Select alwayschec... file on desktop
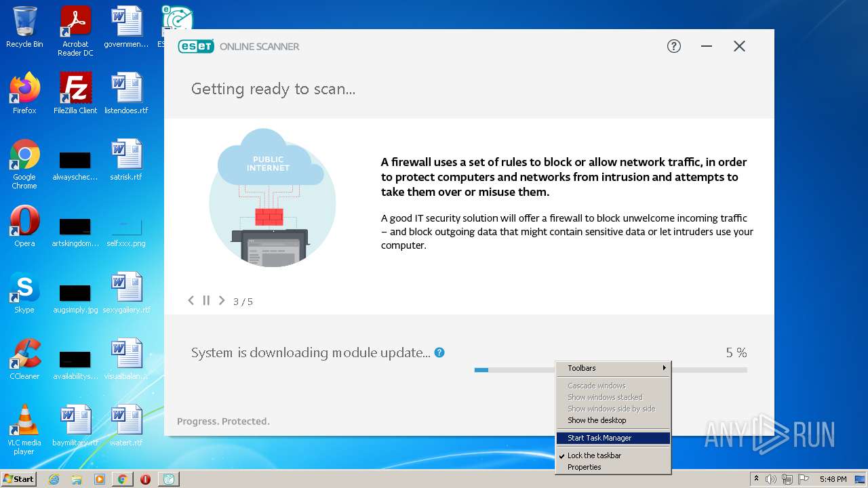This screenshot has width=868, height=488. pyautogui.click(x=75, y=165)
